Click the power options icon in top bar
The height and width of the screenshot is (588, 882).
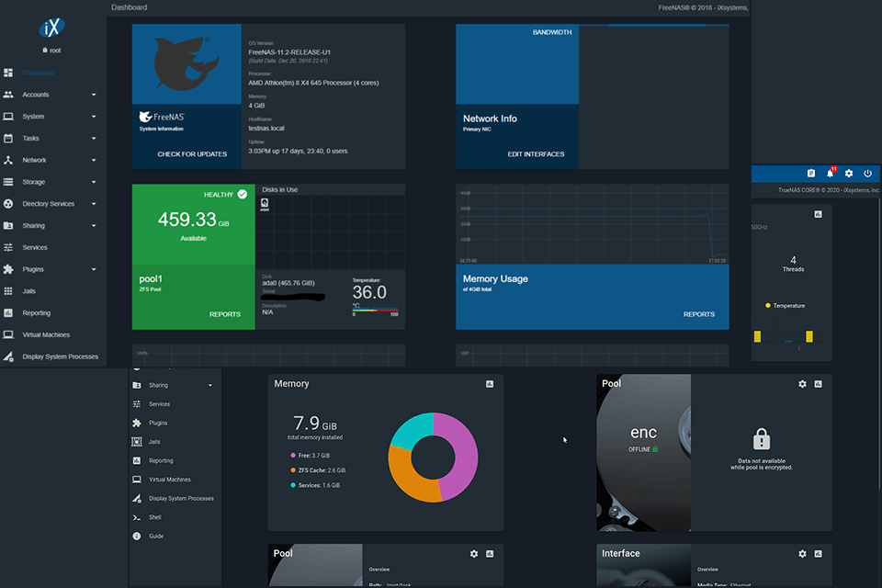867,173
